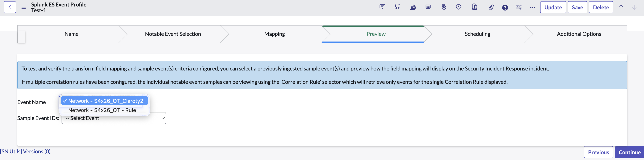The image size is (644, 160).
Task: Click the clock timeline icon
Action: click(459, 7)
